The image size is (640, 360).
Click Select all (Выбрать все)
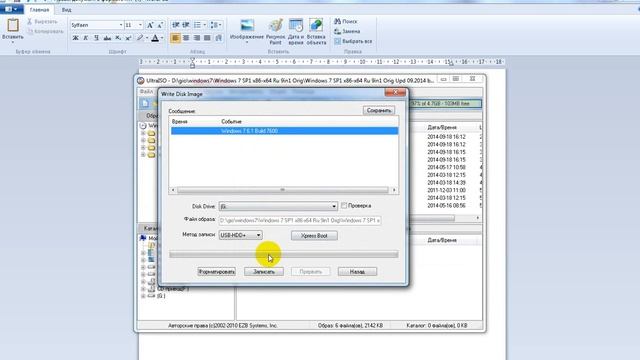353,42
